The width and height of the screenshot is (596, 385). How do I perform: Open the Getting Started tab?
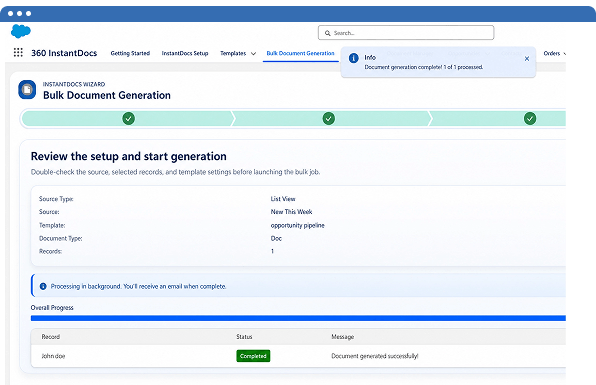point(130,53)
